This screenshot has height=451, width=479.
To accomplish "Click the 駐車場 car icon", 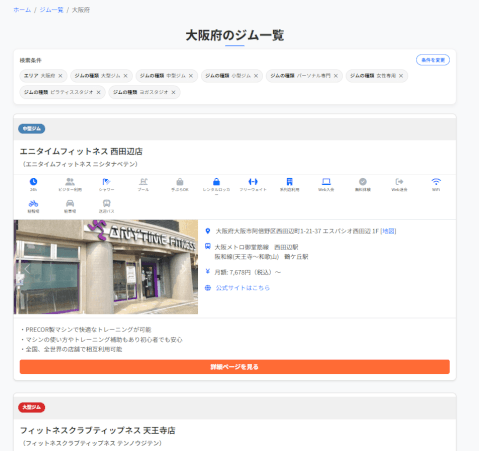I will pyautogui.click(x=70, y=203).
